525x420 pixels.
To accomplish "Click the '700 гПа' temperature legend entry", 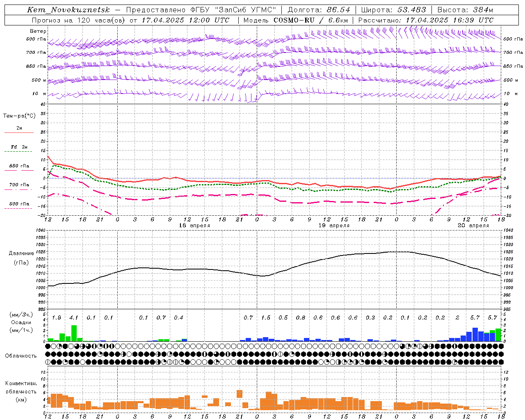I will click(19, 185).
